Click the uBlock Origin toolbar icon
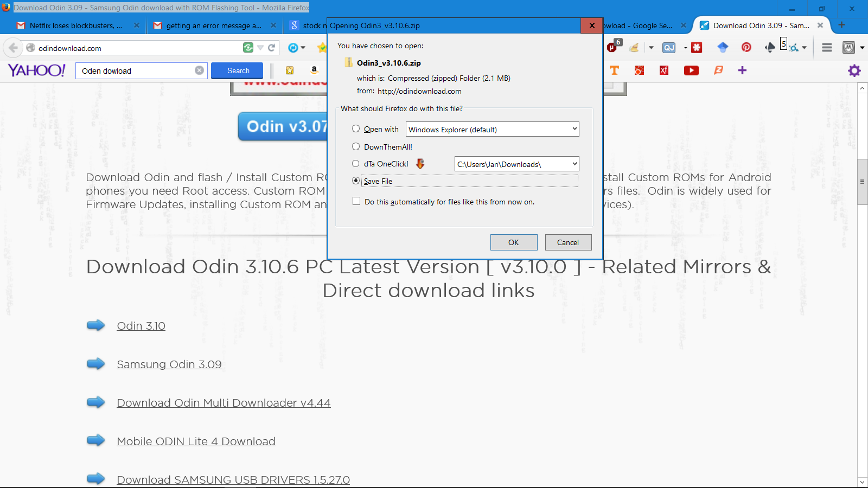Viewport: 868px width, 488px height. click(x=612, y=48)
